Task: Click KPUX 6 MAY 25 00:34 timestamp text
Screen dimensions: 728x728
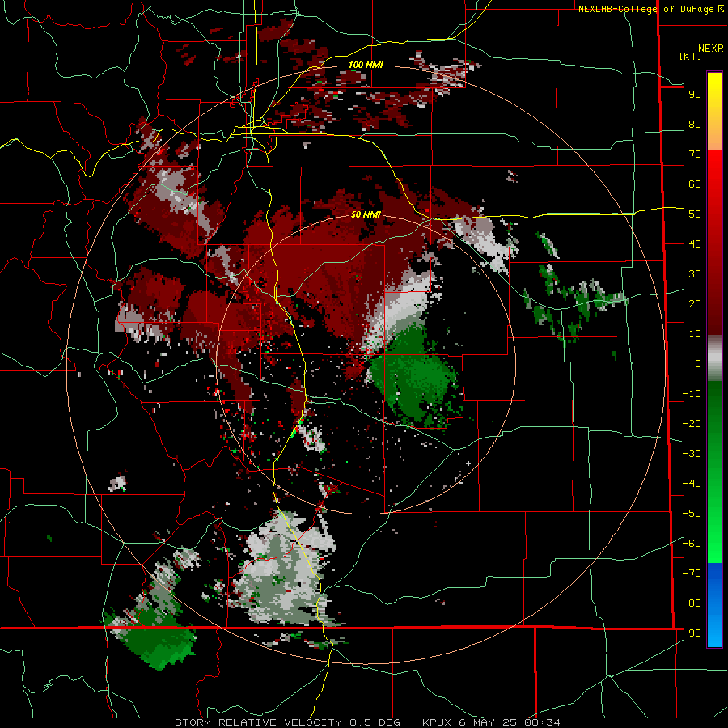Action: (491, 722)
